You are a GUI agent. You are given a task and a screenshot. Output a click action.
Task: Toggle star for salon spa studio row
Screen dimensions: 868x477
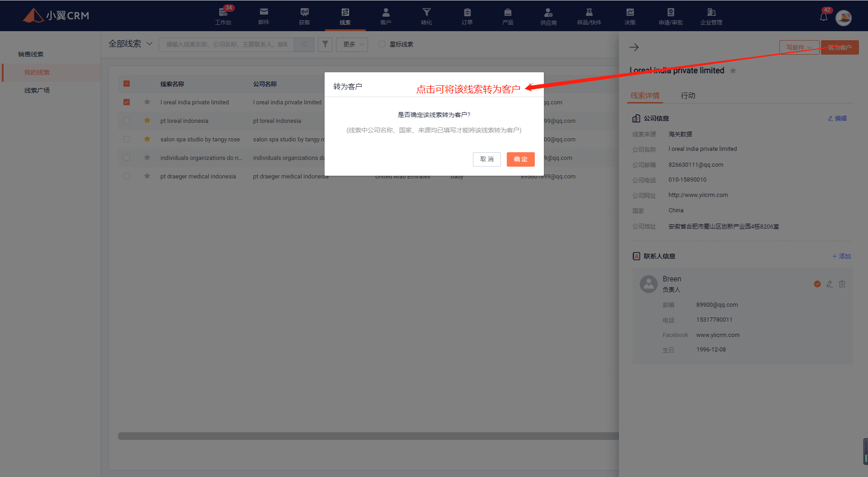(x=147, y=139)
